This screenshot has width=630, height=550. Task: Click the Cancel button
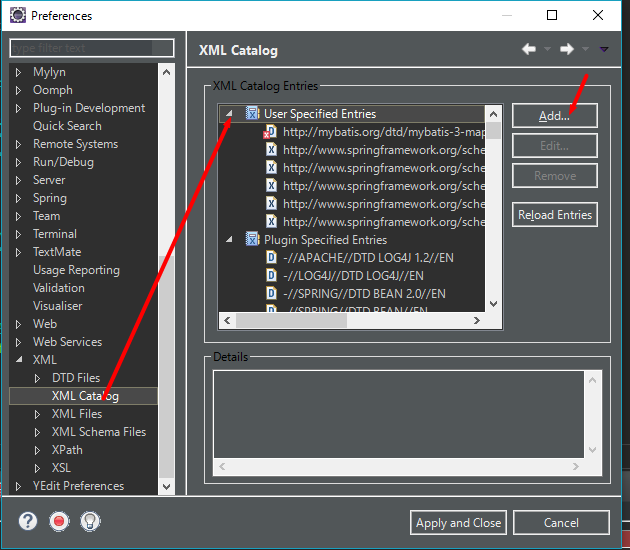point(561,523)
